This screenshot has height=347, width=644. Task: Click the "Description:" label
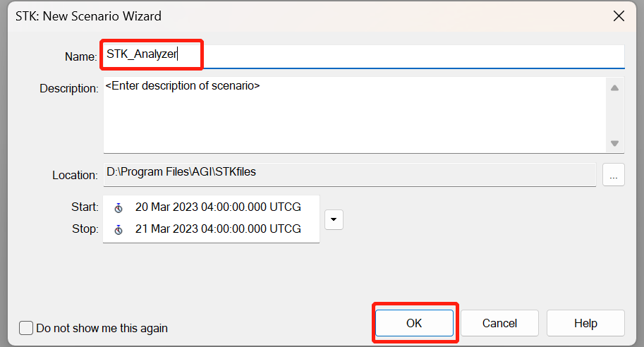68,89
